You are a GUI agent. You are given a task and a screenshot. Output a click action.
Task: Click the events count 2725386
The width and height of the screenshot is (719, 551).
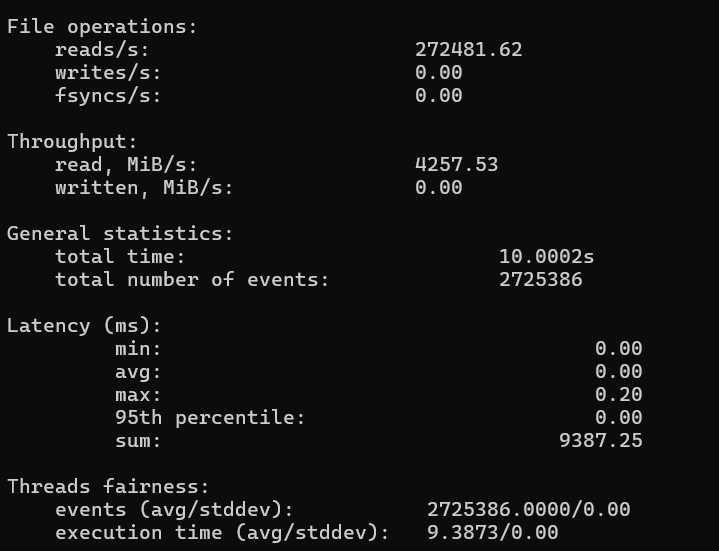(x=540, y=280)
